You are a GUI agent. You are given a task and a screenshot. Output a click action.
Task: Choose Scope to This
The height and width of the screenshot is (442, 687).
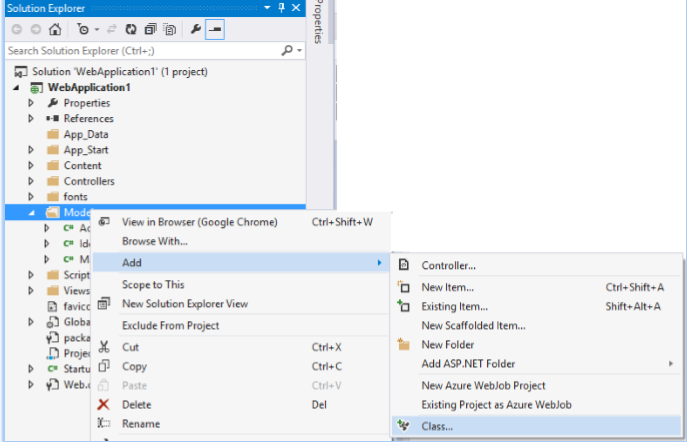coord(241,285)
